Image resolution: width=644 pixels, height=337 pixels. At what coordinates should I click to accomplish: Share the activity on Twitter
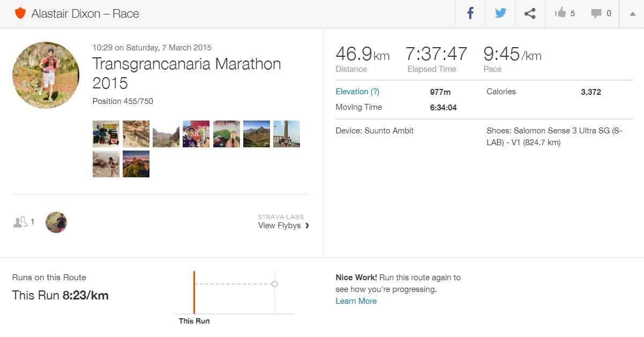[x=500, y=13]
